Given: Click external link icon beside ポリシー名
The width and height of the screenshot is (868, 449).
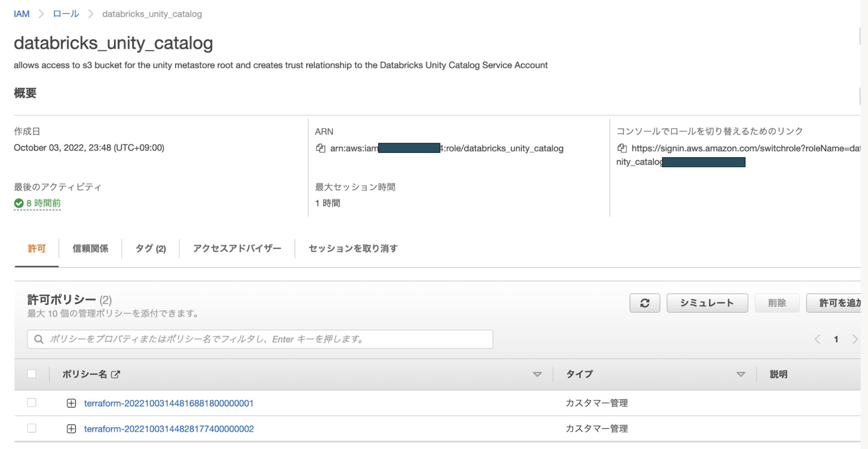Looking at the screenshot, I should (115, 374).
